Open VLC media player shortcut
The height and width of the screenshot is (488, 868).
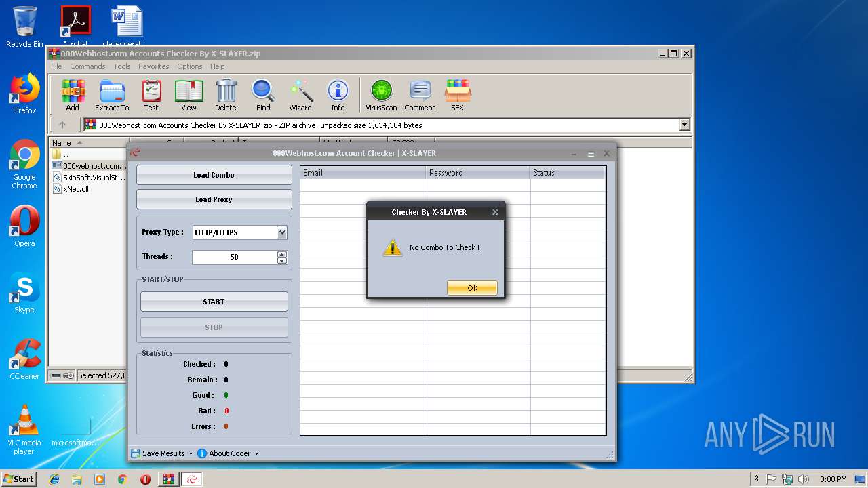pyautogui.click(x=24, y=430)
